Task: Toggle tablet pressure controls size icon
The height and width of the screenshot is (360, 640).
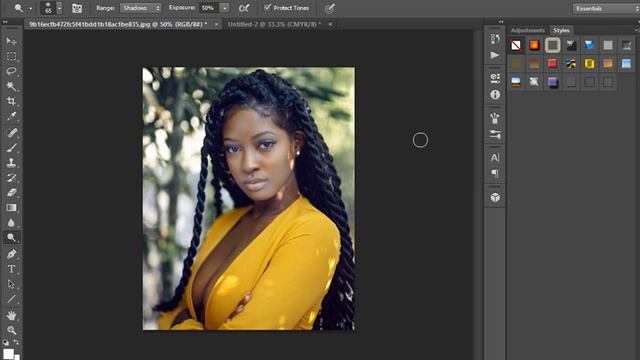Action: pyautogui.click(x=330, y=8)
